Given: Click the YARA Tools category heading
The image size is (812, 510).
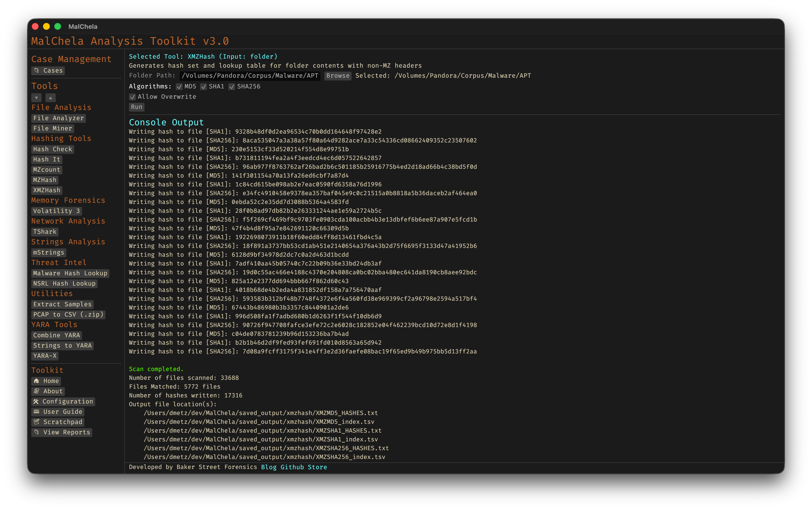Looking at the screenshot, I should [54, 325].
